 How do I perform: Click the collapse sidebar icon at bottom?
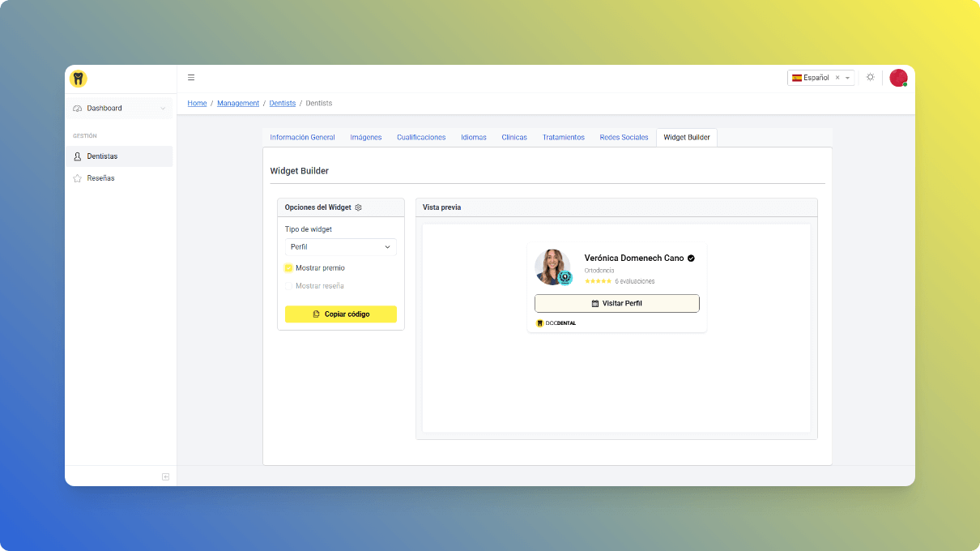pyautogui.click(x=165, y=476)
